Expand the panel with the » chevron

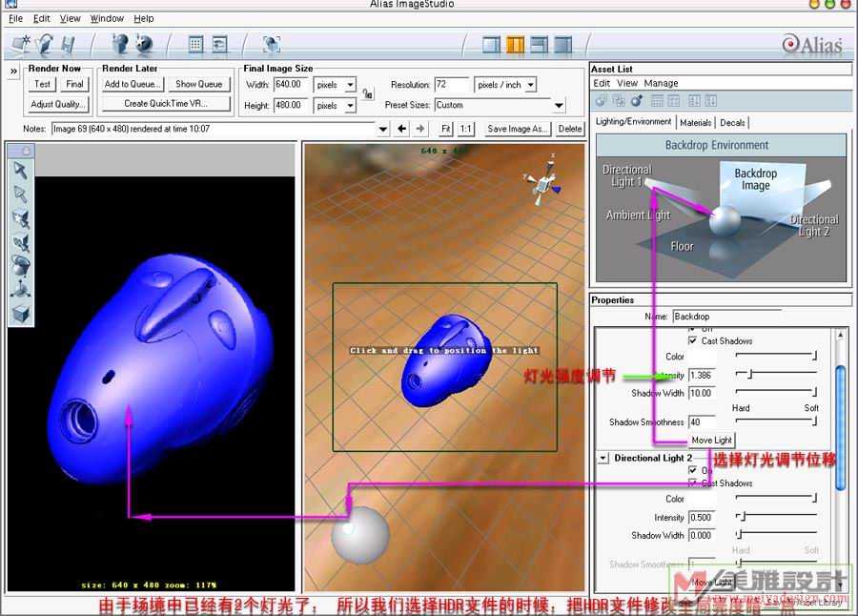coord(13,72)
